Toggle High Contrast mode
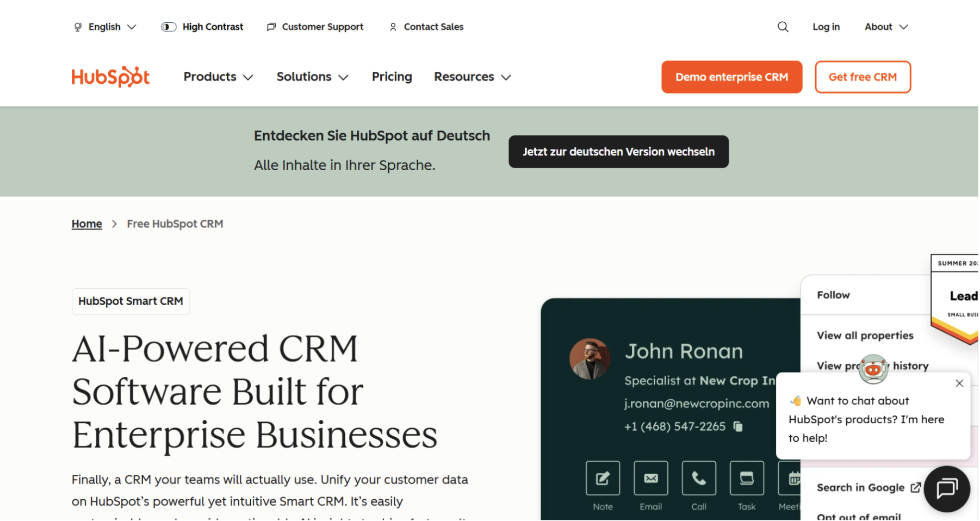This screenshot has height=521, width=980. coord(202,27)
